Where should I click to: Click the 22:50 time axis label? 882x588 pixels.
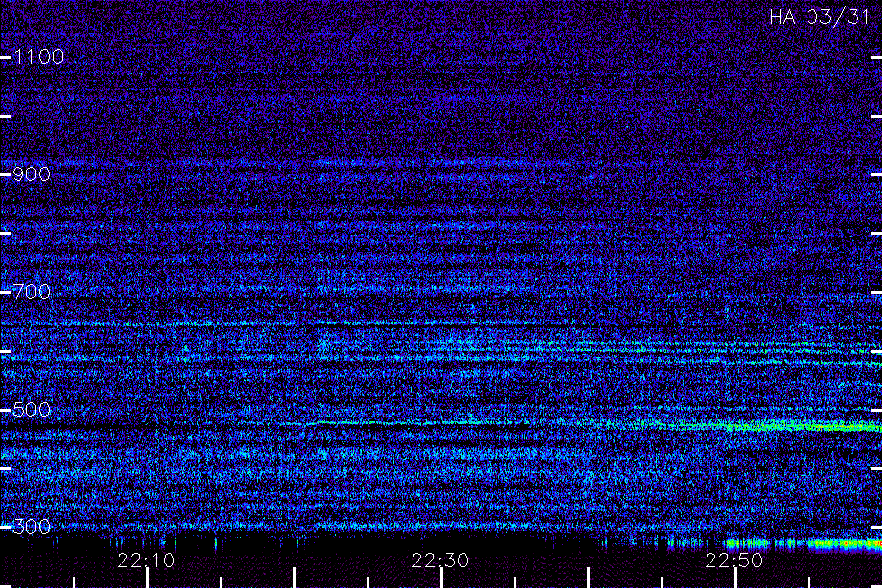click(735, 561)
